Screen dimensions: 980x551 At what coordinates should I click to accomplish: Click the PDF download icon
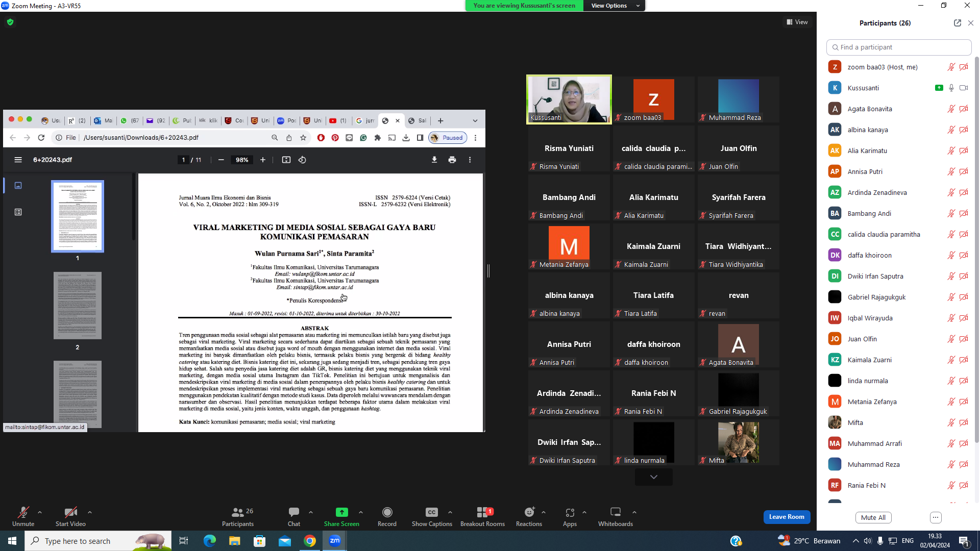434,160
